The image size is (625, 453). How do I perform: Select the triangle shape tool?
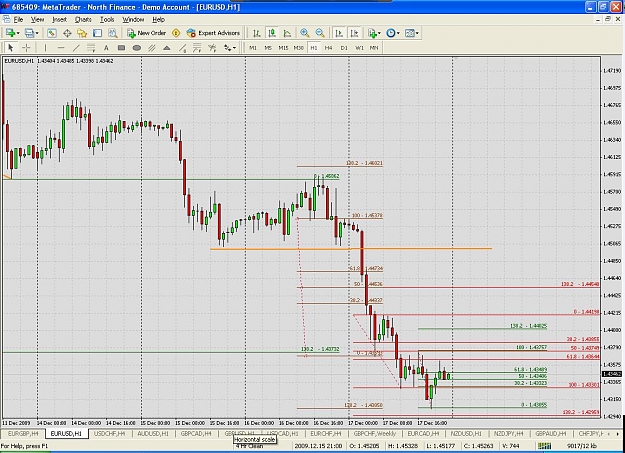pyautogui.click(x=167, y=48)
